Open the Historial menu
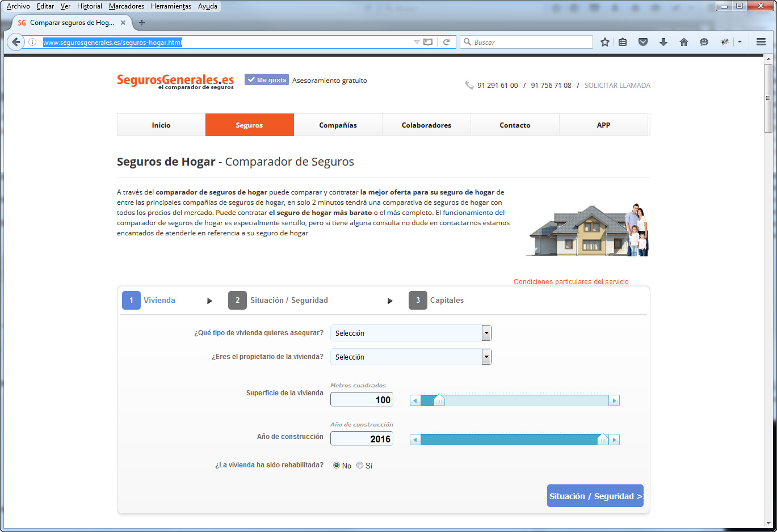 89,6
